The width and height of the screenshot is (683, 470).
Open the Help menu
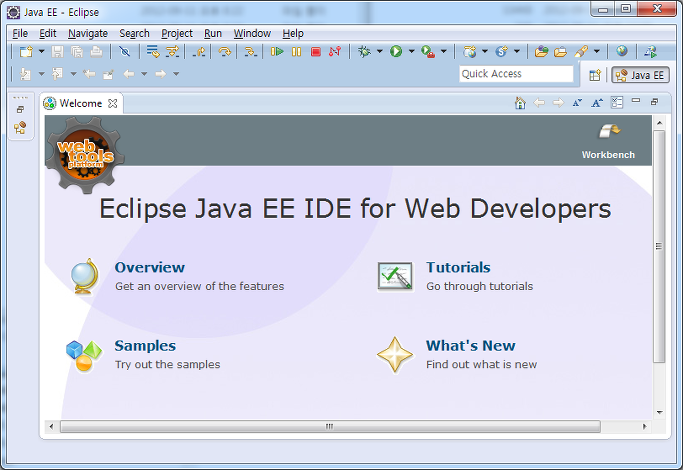tap(293, 33)
